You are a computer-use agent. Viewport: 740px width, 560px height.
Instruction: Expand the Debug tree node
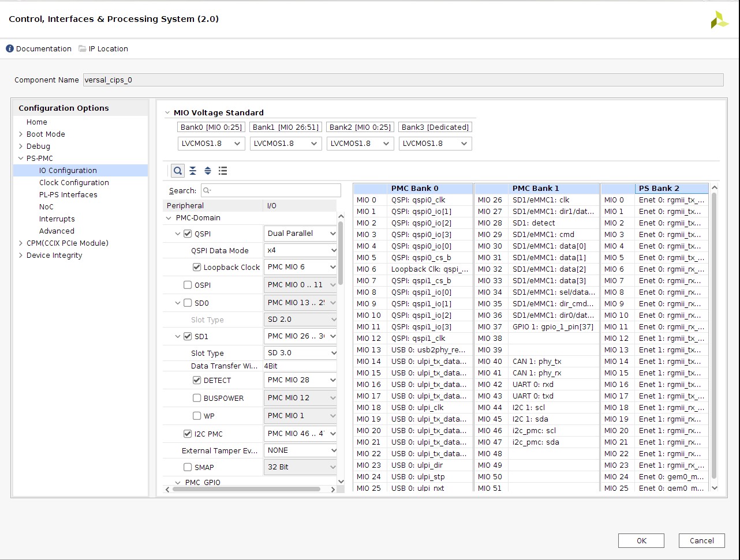(x=21, y=146)
